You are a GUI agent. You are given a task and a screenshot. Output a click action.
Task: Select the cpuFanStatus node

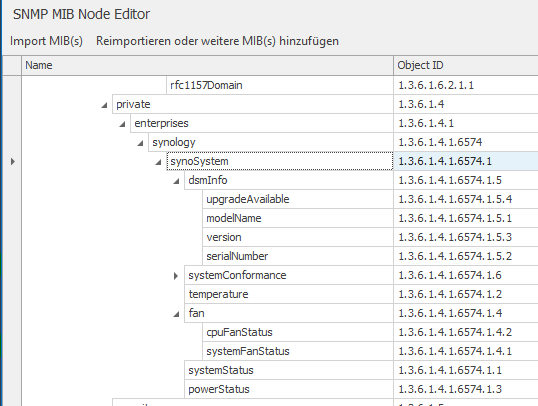[x=298, y=332]
